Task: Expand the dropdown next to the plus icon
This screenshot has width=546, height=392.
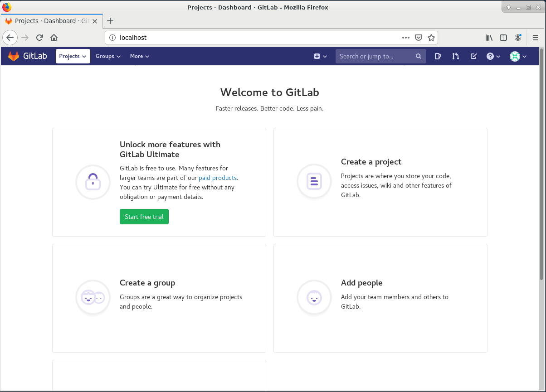Action: pos(324,56)
